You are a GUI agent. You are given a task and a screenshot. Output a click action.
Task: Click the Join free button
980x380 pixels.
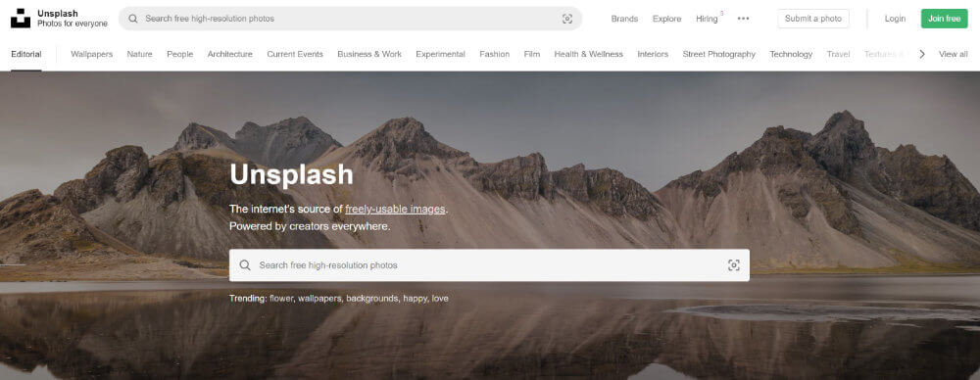[944, 19]
